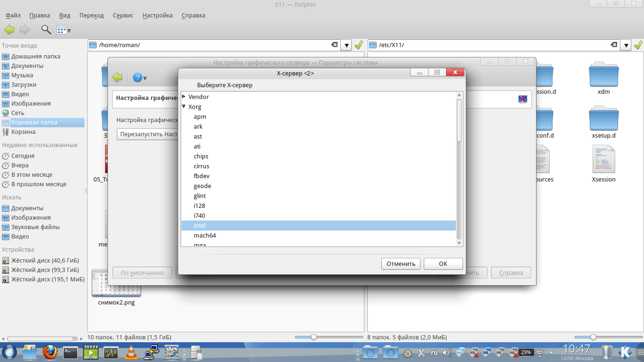Expand the Vendor tree node
This screenshot has width=644, height=362.
pos(184,97)
